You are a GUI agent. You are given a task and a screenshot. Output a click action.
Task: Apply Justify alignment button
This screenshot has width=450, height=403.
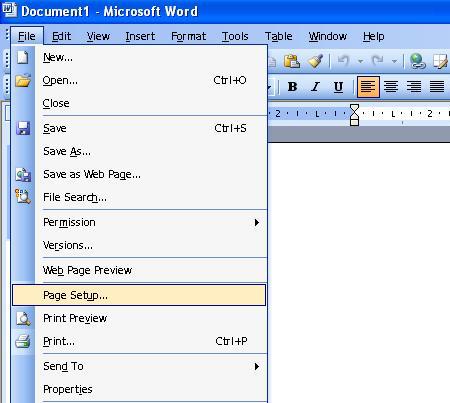click(437, 87)
